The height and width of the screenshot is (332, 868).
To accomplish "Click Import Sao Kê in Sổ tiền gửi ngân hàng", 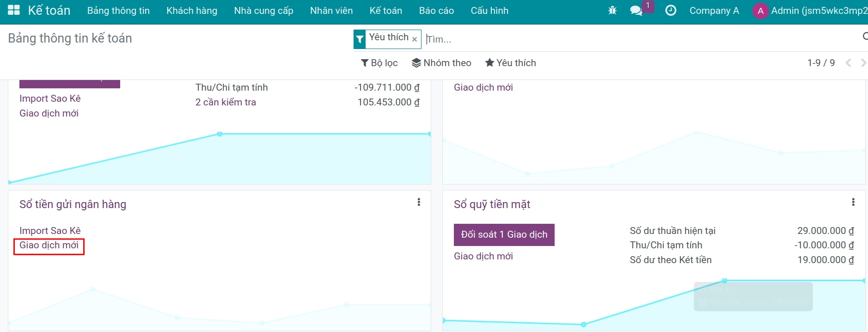I will click(50, 230).
